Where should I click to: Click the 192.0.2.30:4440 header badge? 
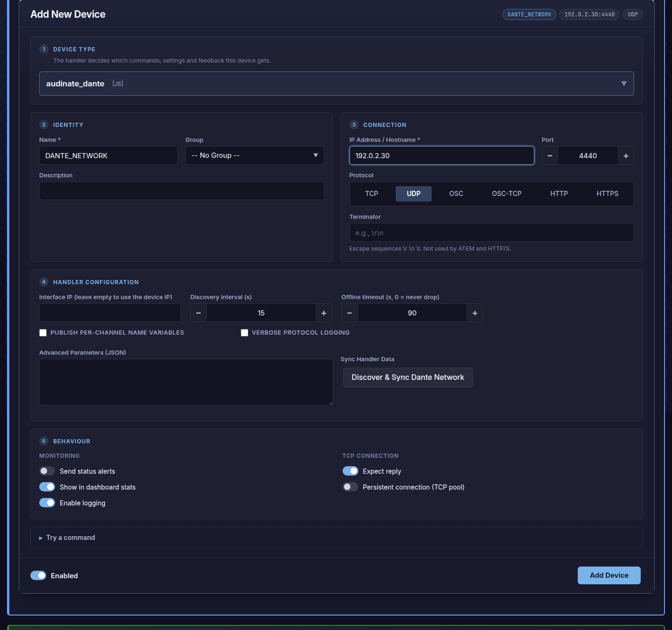pos(589,14)
